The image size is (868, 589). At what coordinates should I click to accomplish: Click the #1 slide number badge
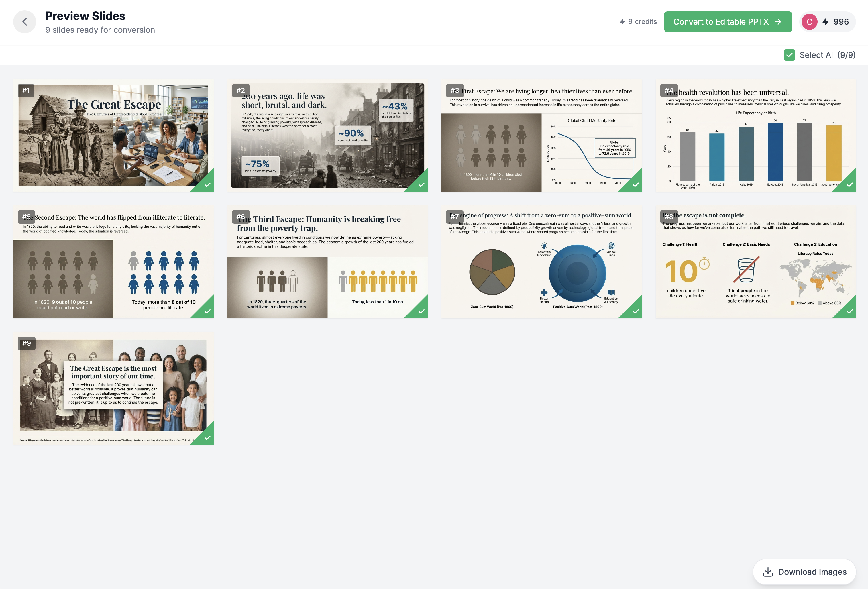point(26,91)
